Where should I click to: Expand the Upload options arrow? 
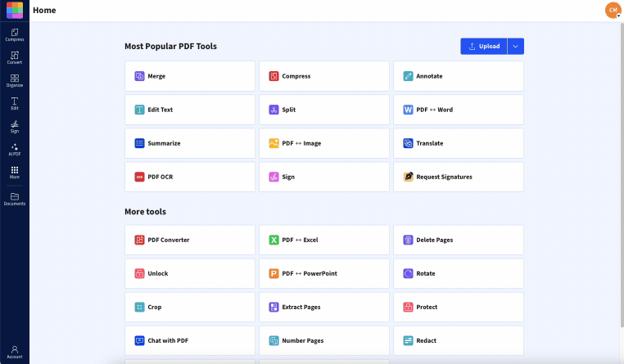coord(516,46)
